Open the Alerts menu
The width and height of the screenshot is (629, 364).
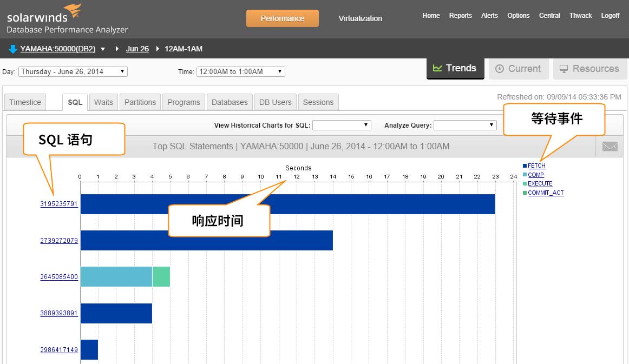[489, 16]
